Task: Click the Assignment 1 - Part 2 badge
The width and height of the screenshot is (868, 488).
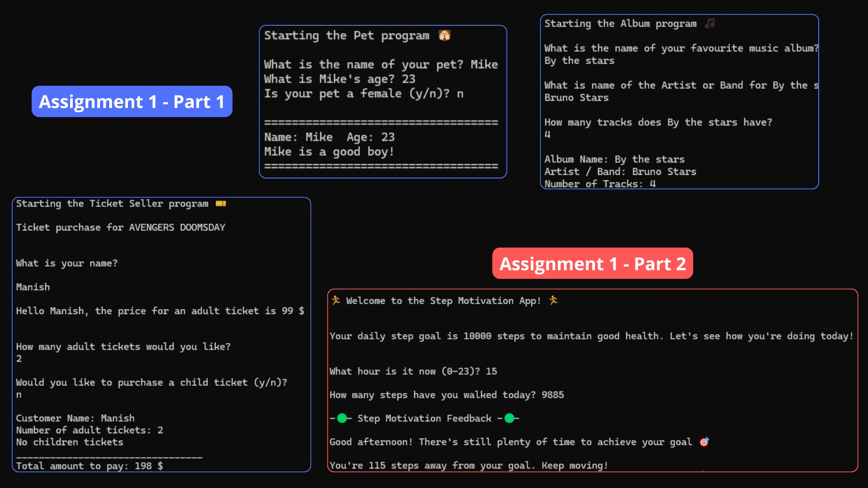Action: (x=592, y=263)
